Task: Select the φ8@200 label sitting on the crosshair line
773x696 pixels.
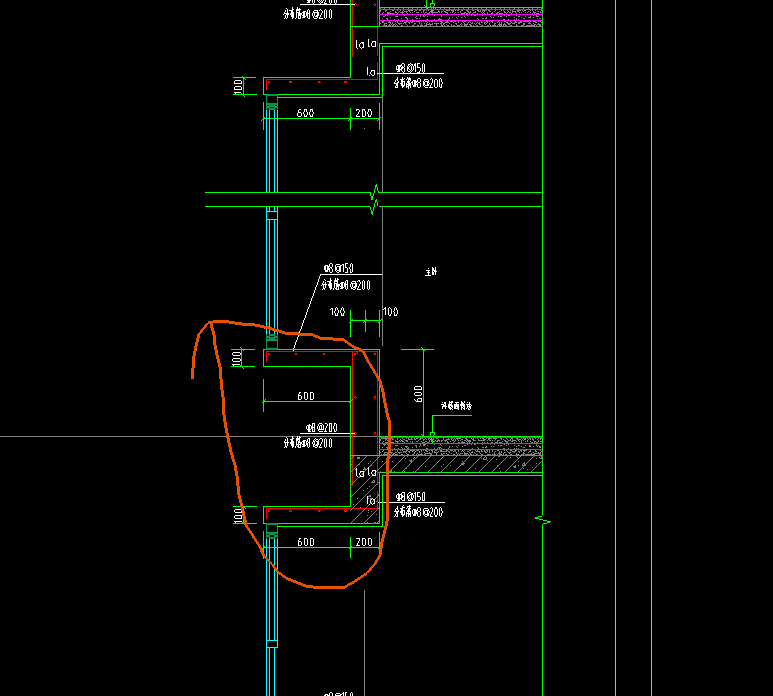Action: pos(321,428)
